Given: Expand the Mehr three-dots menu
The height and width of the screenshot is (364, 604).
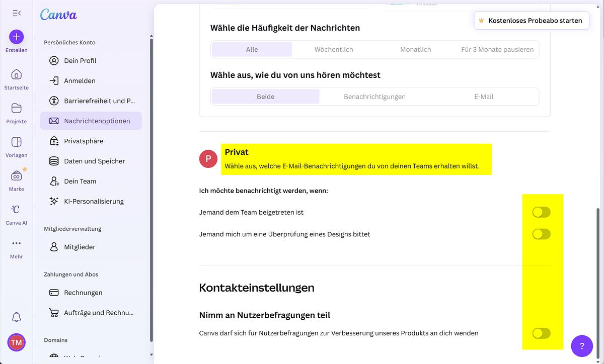Looking at the screenshot, I should click(16, 243).
